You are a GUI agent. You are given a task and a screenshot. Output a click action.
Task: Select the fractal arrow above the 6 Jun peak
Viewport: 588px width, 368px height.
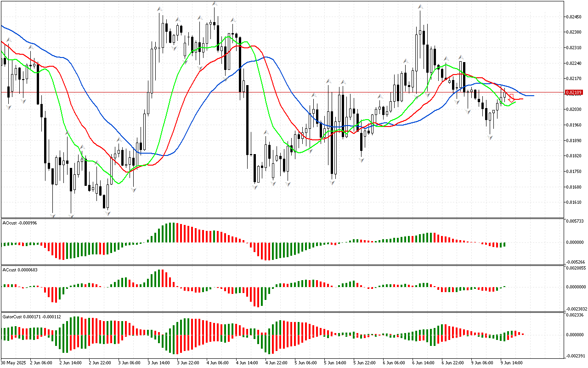coord(420,7)
